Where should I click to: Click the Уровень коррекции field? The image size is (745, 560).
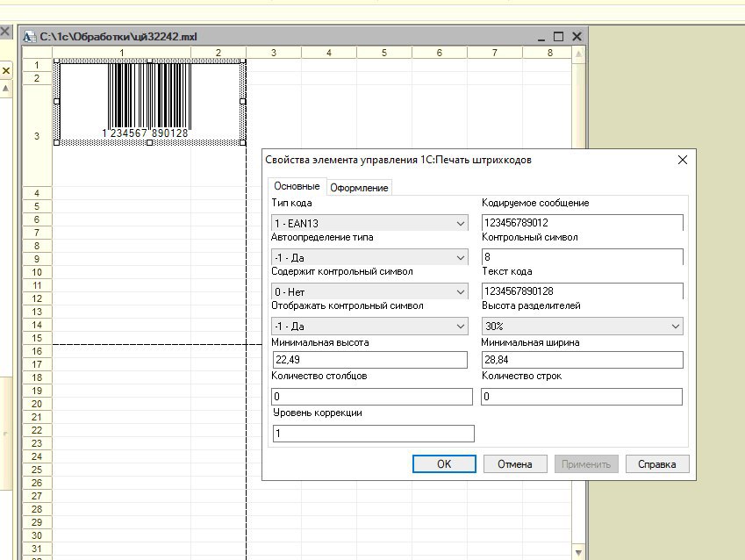click(374, 434)
